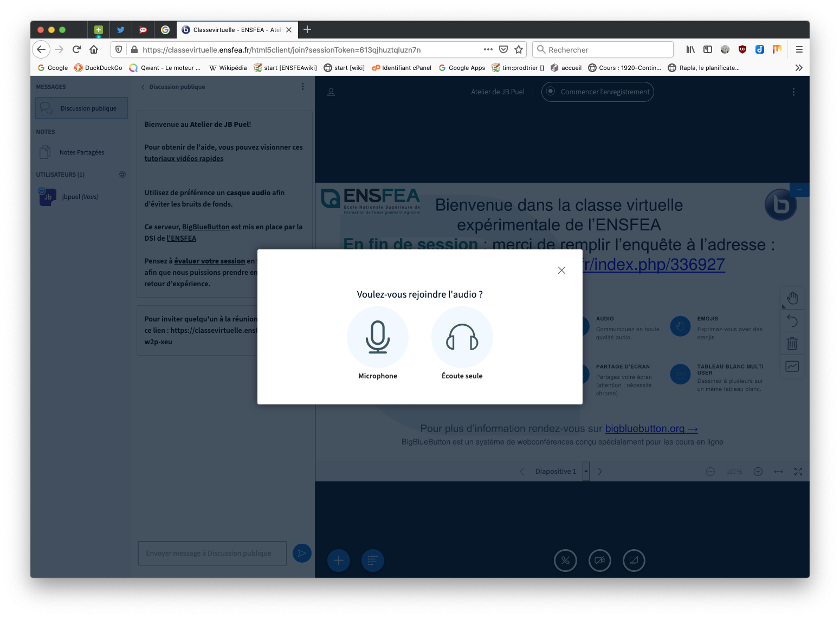Undo last whiteboard annotation
This screenshot has height=618, width=840.
tap(792, 321)
